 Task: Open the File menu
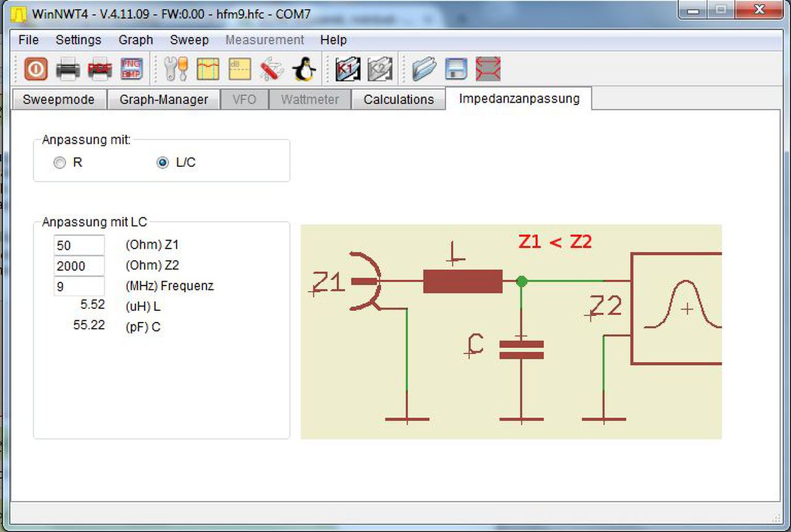pyautogui.click(x=28, y=40)
